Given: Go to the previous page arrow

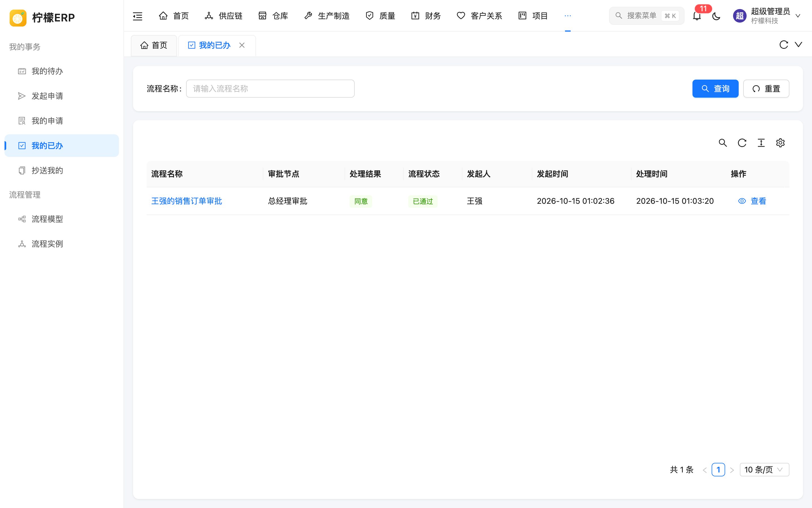Looking at the screenshot, I should click(x=705, y=470).
